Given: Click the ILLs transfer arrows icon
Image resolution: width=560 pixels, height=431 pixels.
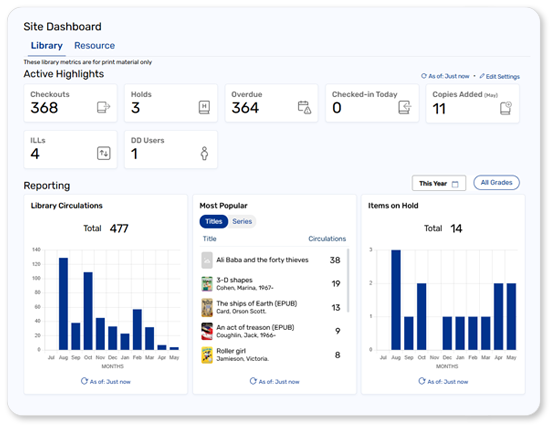Looking at the screenshot, I should coord(104,153).
